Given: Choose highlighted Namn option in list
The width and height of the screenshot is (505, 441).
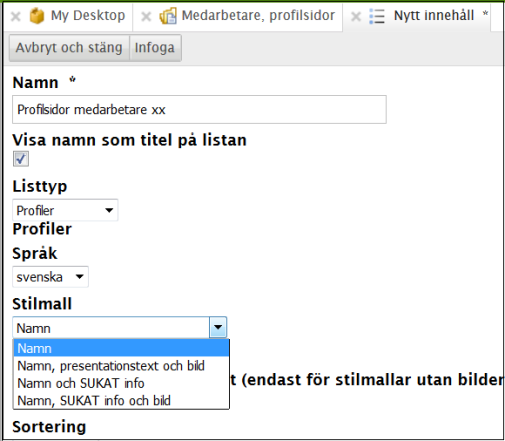Looking at the screenshot, I should point(121,348).
